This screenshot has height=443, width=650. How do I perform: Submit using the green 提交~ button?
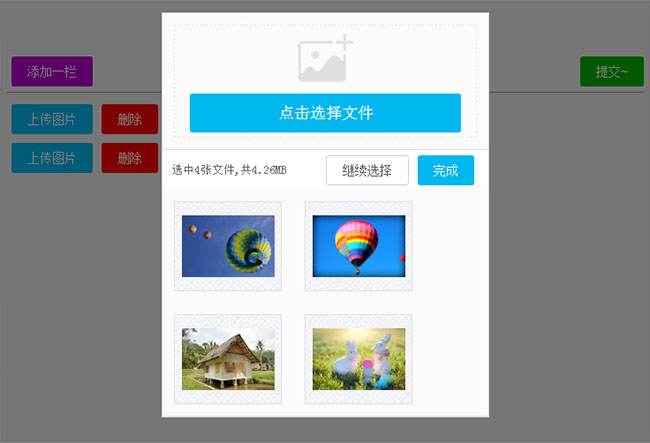611,72
